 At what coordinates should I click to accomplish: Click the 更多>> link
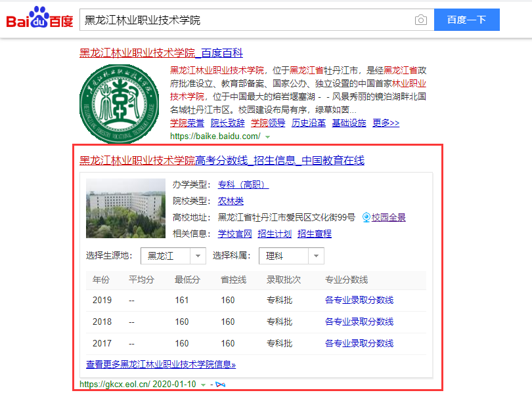386,123
